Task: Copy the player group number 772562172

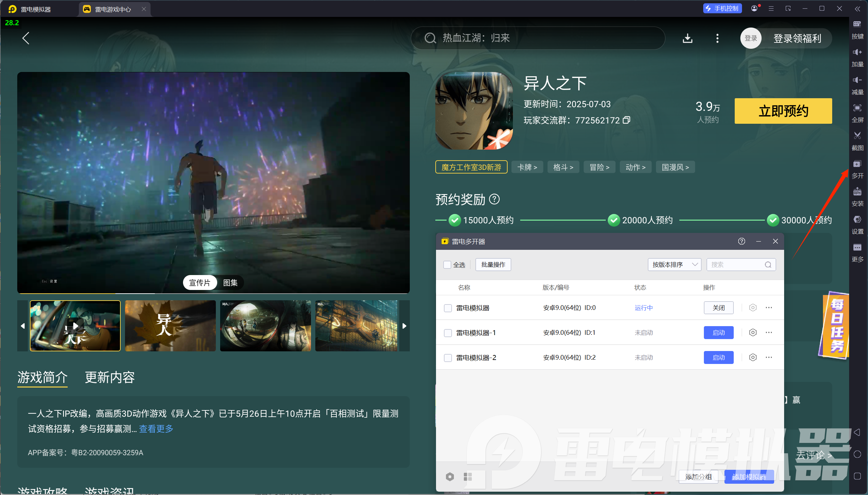Action: pyautogui.click(x=626, y=120)
